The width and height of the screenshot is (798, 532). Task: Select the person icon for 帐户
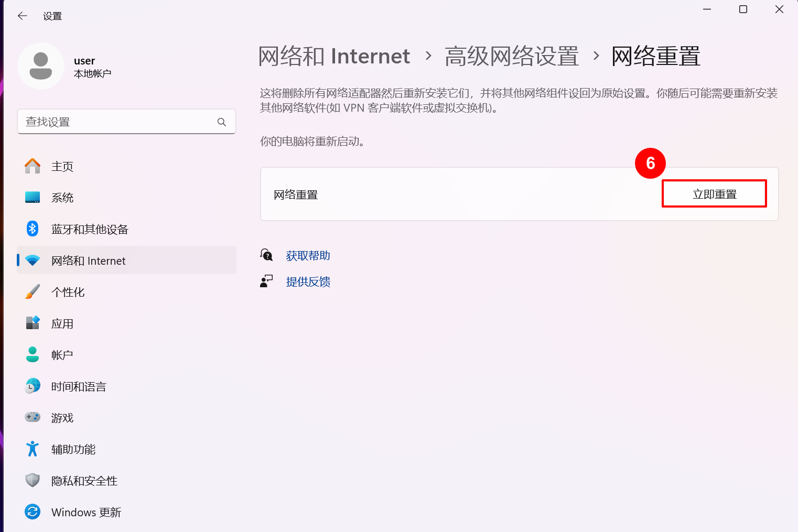32,354
